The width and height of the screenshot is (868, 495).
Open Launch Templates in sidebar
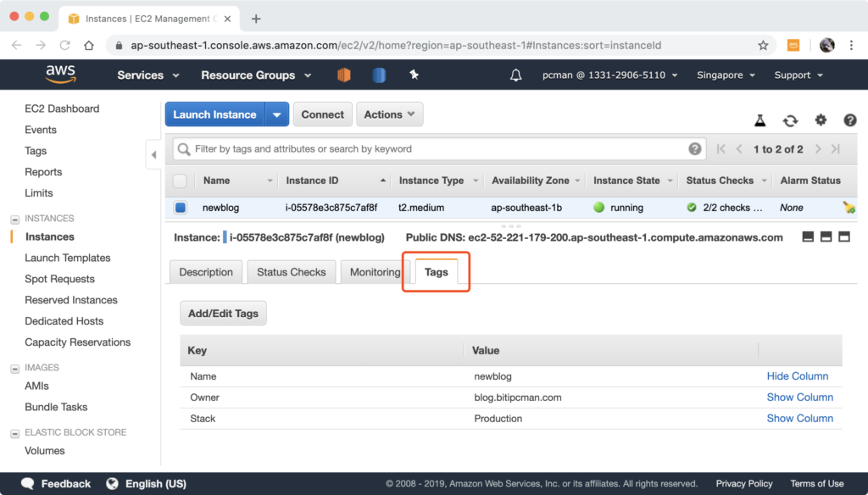[x=68, y=258]
